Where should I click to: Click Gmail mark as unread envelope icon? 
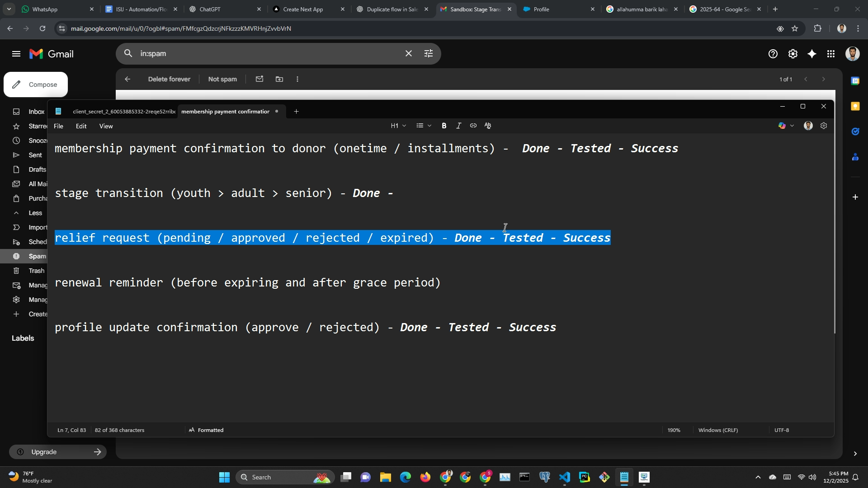click(259, 79)
